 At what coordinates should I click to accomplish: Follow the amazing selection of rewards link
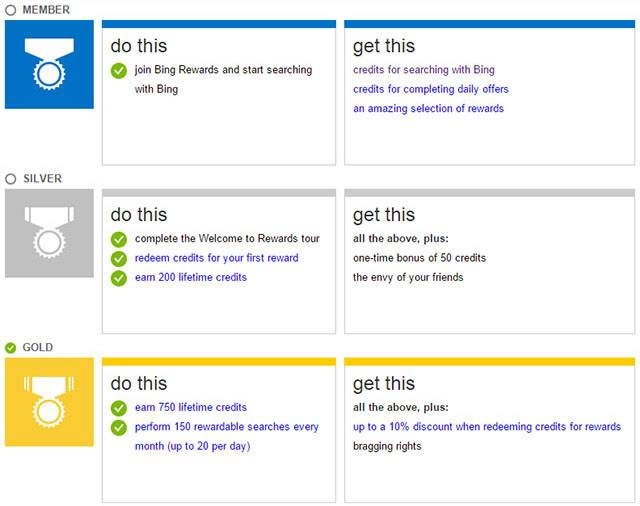point(429,108)
